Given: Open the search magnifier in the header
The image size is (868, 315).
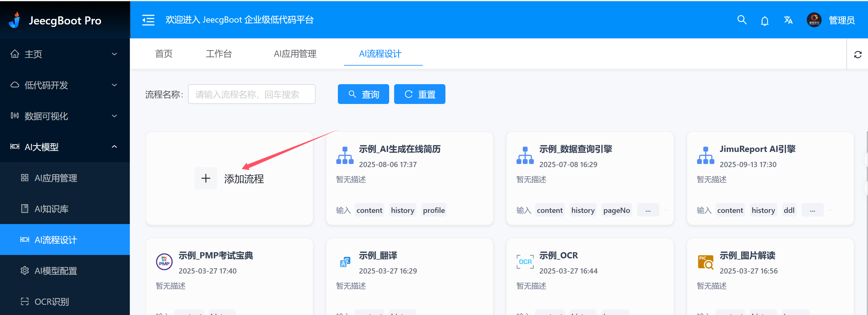Looking at the screenshot, I should [x=742, y=20].
